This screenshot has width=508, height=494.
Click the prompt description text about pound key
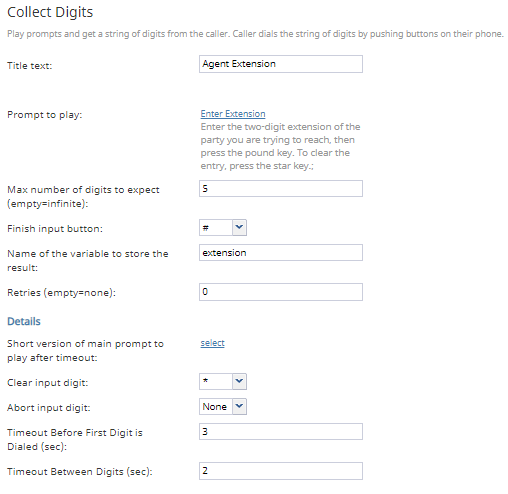click(280, 146)
